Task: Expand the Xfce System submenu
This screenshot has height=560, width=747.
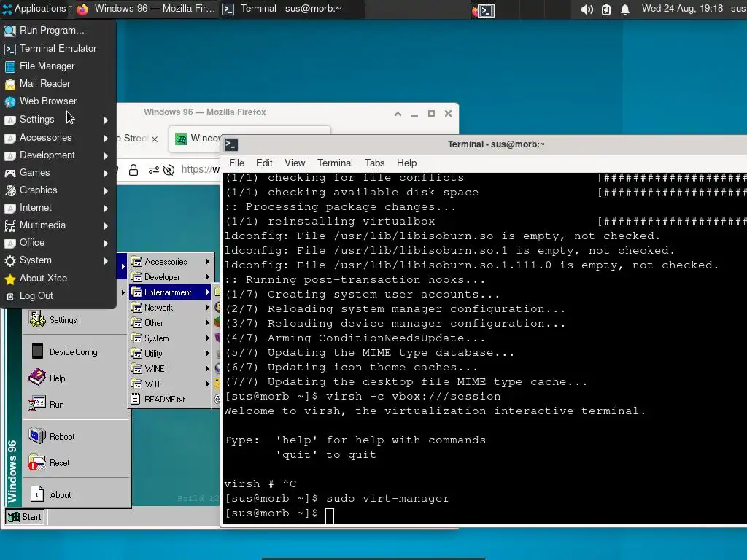Action: coord(58,260)
